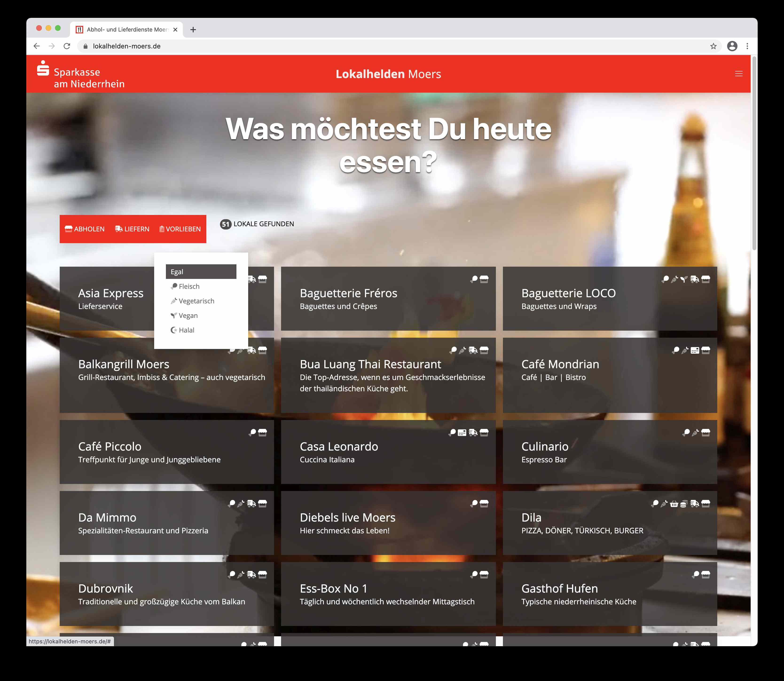Click the coins cash icon on Dila card
Image resolution: width=784 pixels, height=681 pixels.
pos(684,504)
